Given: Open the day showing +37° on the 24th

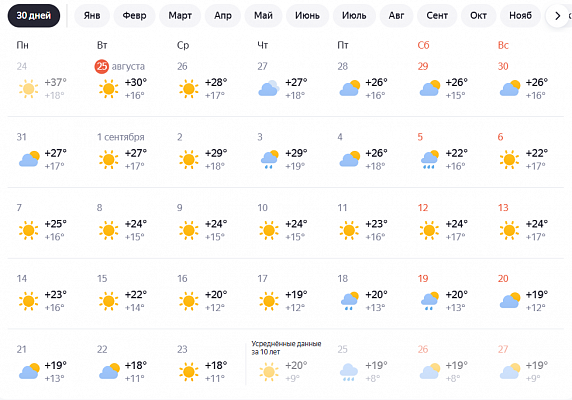Looking at the screenshot, I should pyautogui.click(x=47, y=82).
